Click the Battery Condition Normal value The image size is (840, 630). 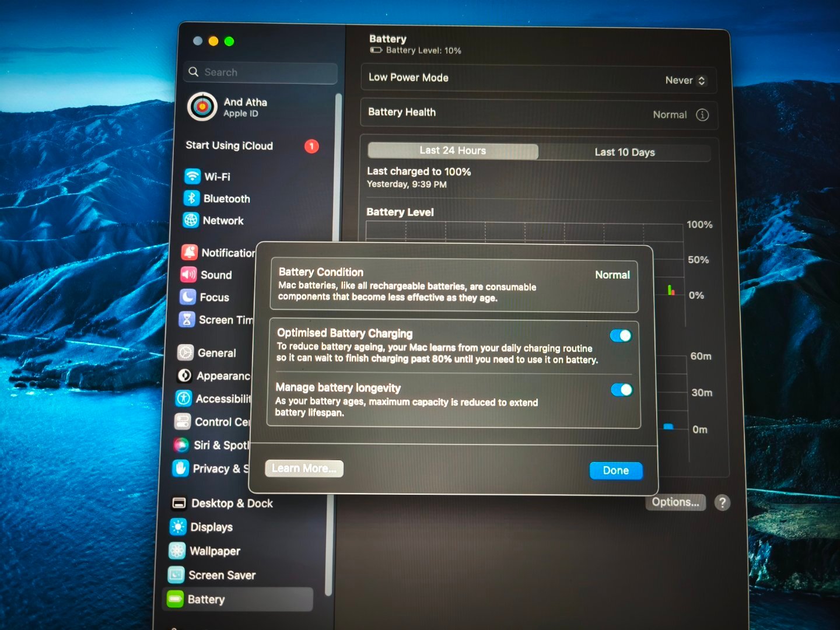tap(612, 275)
